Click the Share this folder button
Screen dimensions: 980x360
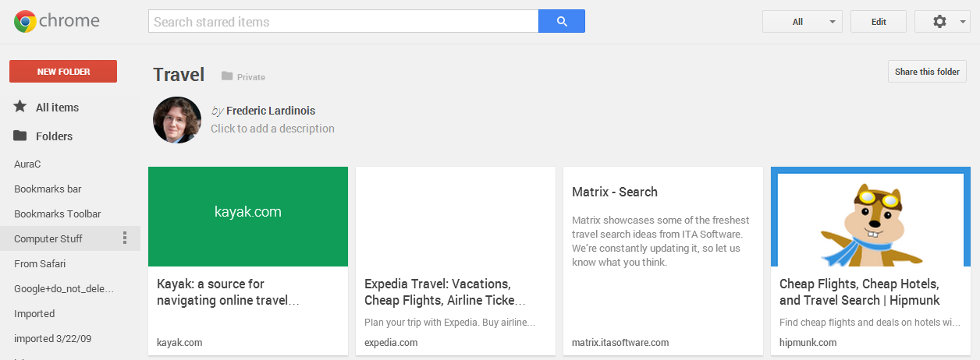click(927, 72)
